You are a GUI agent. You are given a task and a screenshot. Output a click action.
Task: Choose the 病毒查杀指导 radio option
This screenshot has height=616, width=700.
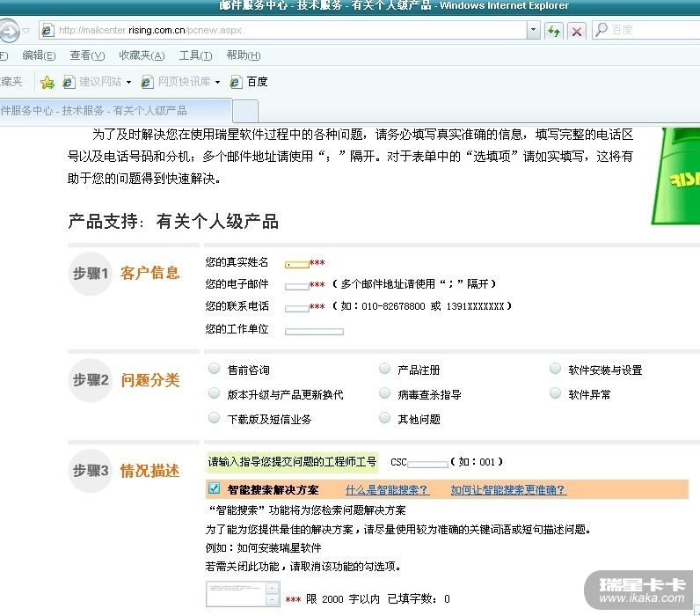[x=385, y=394]
